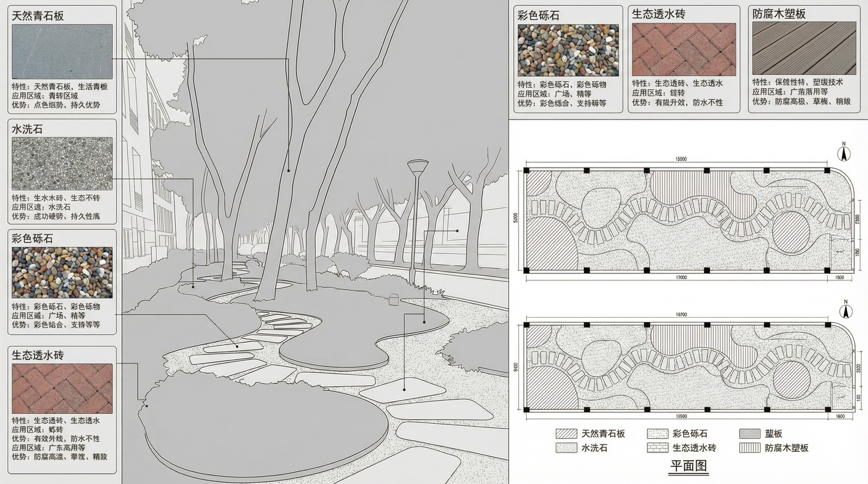Click the 17000 dimension below the upper plan
This screenshot has width=868, height=484.
point(681,277)
